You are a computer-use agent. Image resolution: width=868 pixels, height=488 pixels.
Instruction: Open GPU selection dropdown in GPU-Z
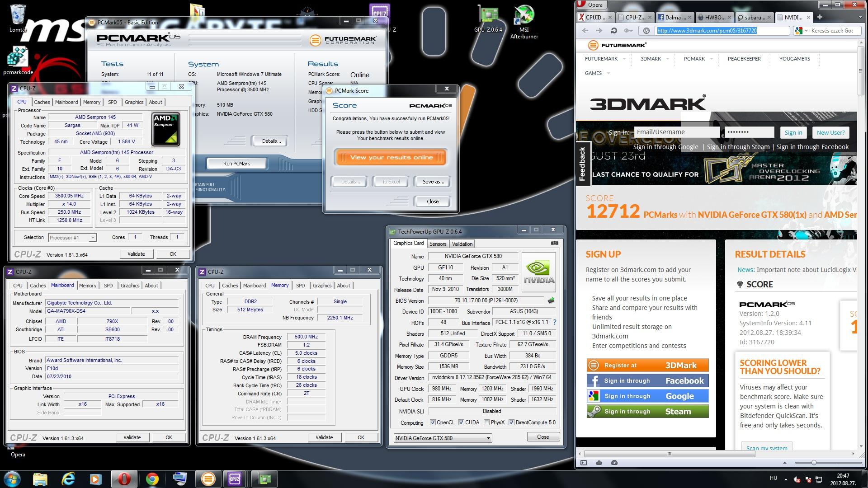[443, 438]
